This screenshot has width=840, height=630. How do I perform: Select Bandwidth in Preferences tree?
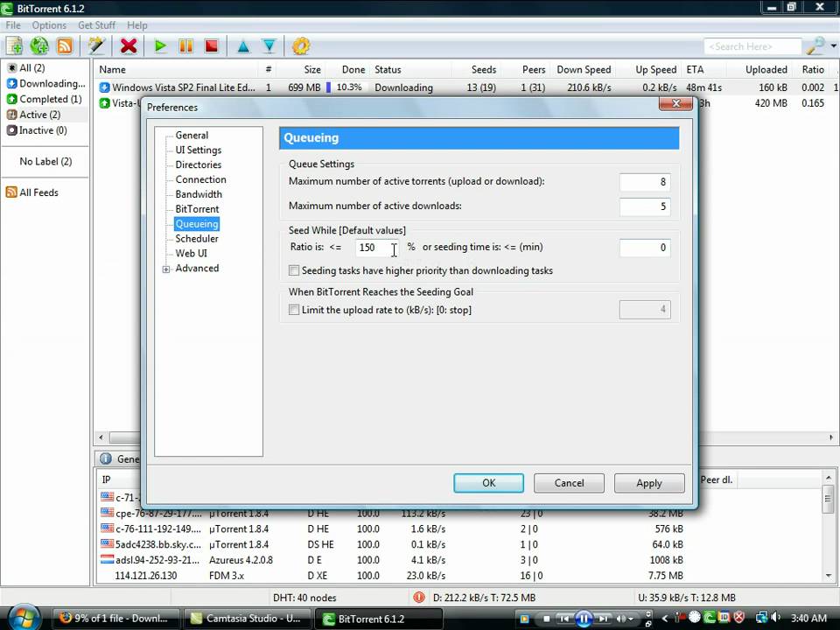199,194
